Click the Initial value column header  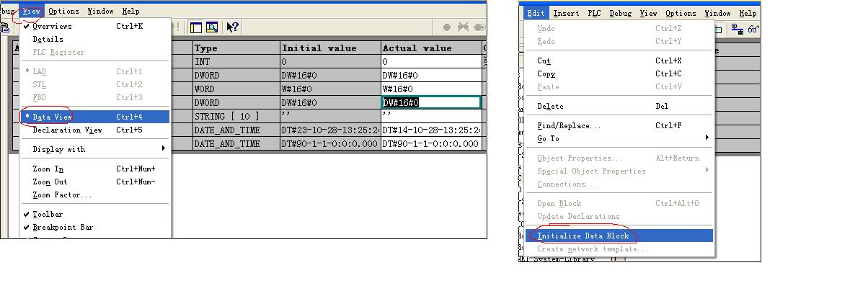[x=331, y=48]
